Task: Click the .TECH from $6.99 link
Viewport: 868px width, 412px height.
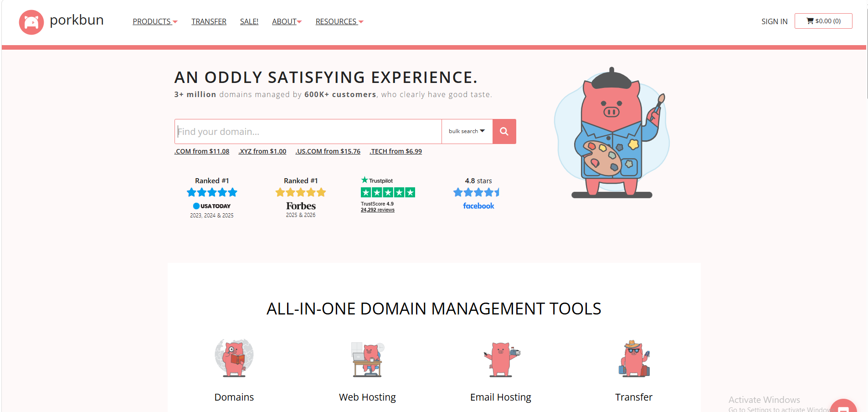Action: [395, 151]
